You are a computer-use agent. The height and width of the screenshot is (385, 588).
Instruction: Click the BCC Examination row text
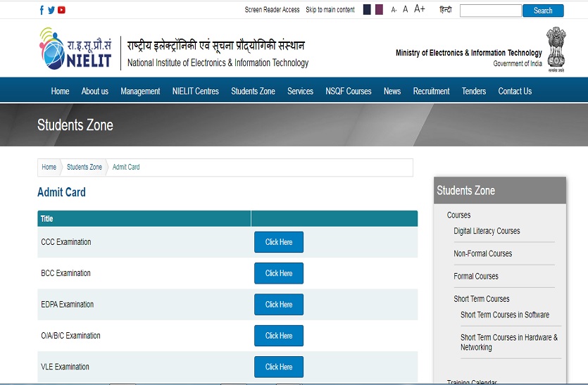click(x=65, y=273)
